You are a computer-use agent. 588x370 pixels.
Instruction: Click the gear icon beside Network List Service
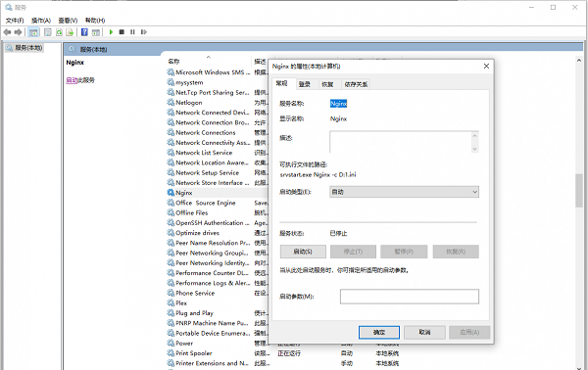tap(171, 153)
